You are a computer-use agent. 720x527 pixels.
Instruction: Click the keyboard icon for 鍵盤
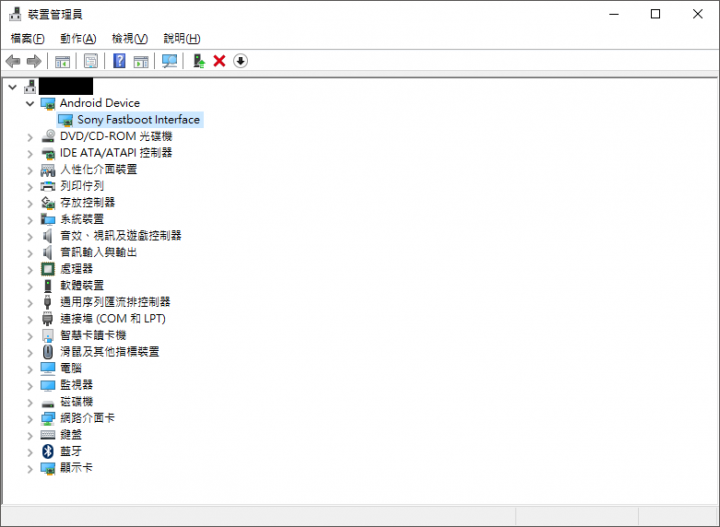(x=48, y=435)
